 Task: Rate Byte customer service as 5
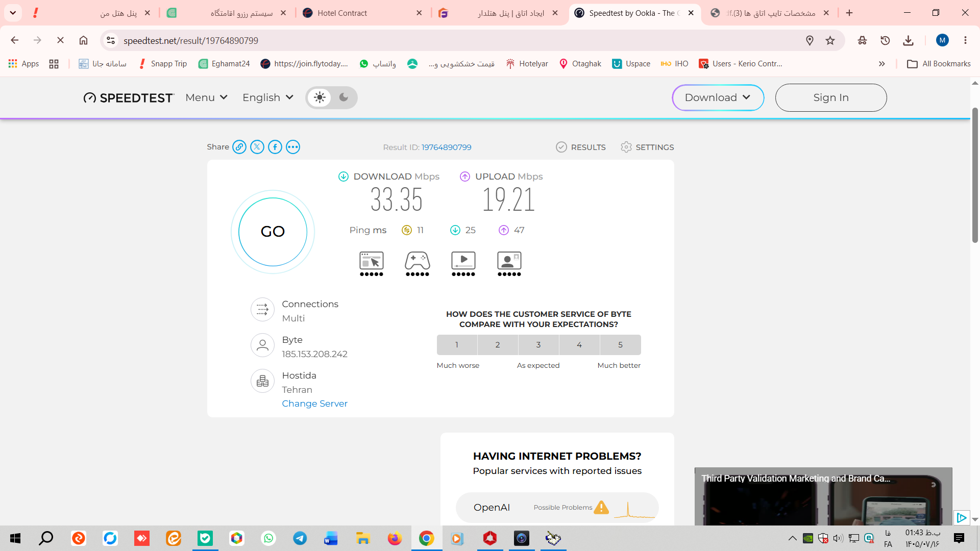point(621,345)
